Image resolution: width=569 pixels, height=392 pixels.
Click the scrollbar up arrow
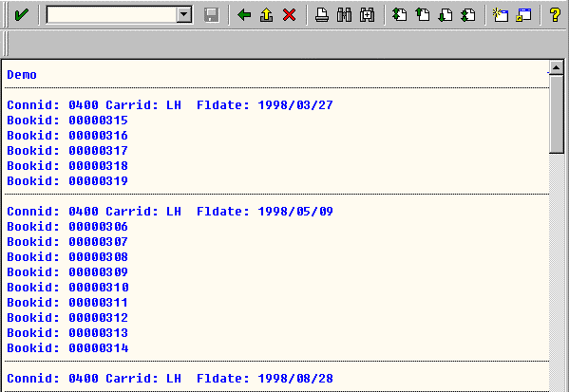[556, 67]
